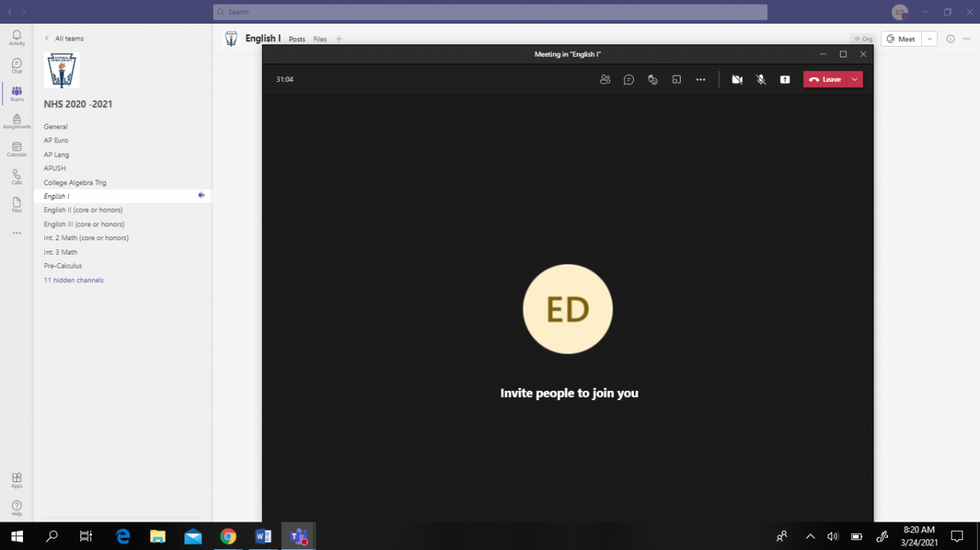This screenshot has width=980, height=550.
Task: Open the volume control in system tray
Action: click(833, 536)
